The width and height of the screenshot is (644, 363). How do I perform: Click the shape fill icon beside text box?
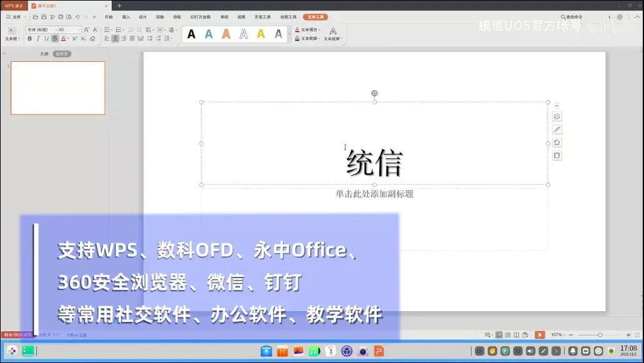pos(557,142)
